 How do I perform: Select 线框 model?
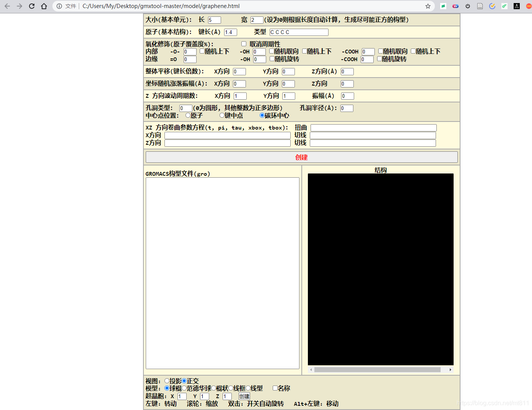pyautogui.click(x=231, y=388)
